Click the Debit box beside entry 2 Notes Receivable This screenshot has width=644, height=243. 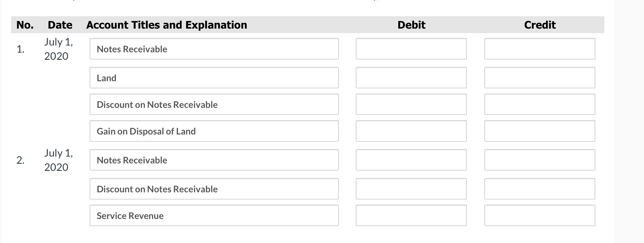(411, 160)
